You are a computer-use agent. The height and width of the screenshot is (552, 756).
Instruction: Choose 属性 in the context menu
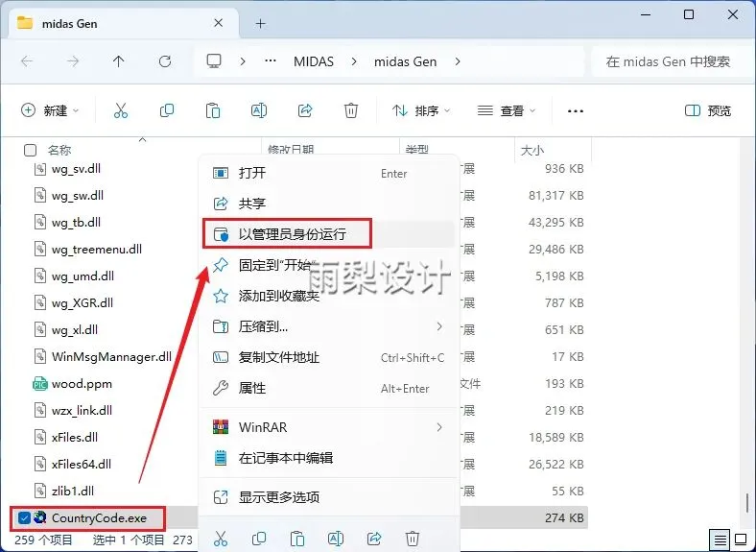[329, 389]
